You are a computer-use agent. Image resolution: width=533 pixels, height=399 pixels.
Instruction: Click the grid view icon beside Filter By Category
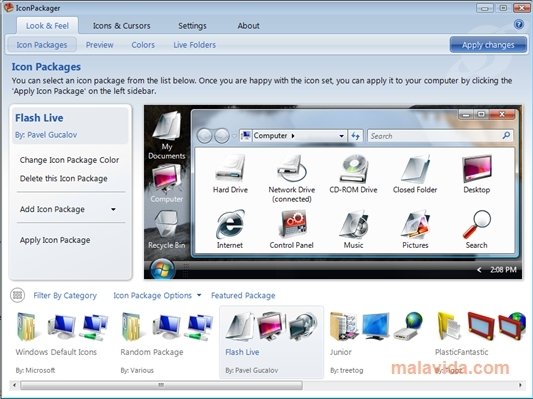click(17, 295)
